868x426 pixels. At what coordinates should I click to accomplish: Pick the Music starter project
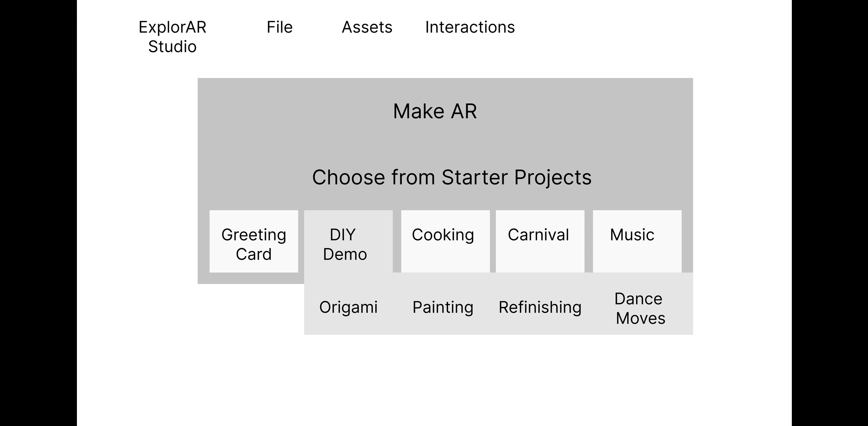(637, 241)
